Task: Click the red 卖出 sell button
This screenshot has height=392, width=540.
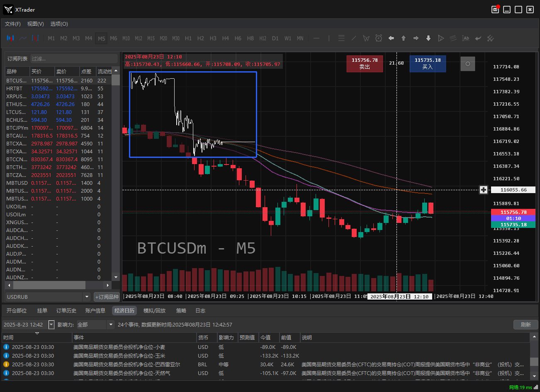Action: tap(365, 63)
